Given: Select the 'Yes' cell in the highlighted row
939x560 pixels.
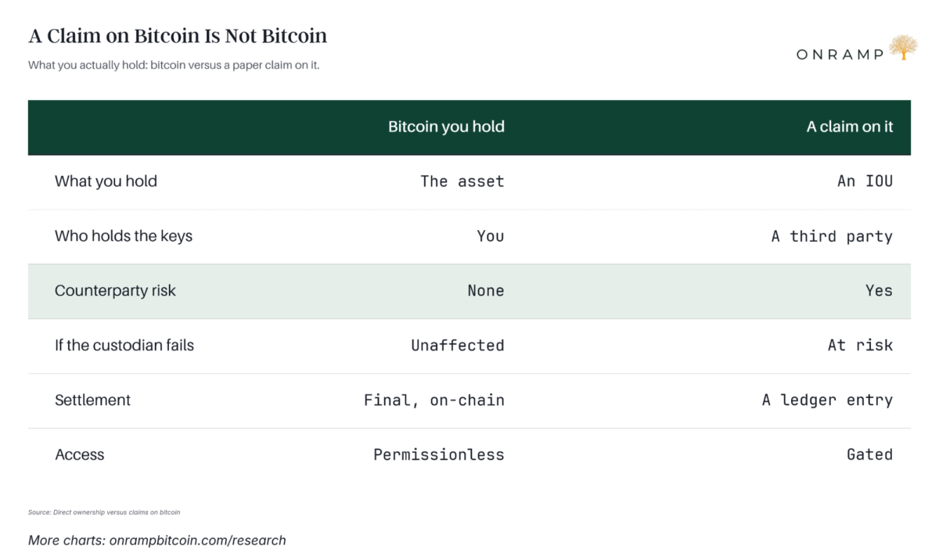Looking at the screenshot, I should point(879,291).
